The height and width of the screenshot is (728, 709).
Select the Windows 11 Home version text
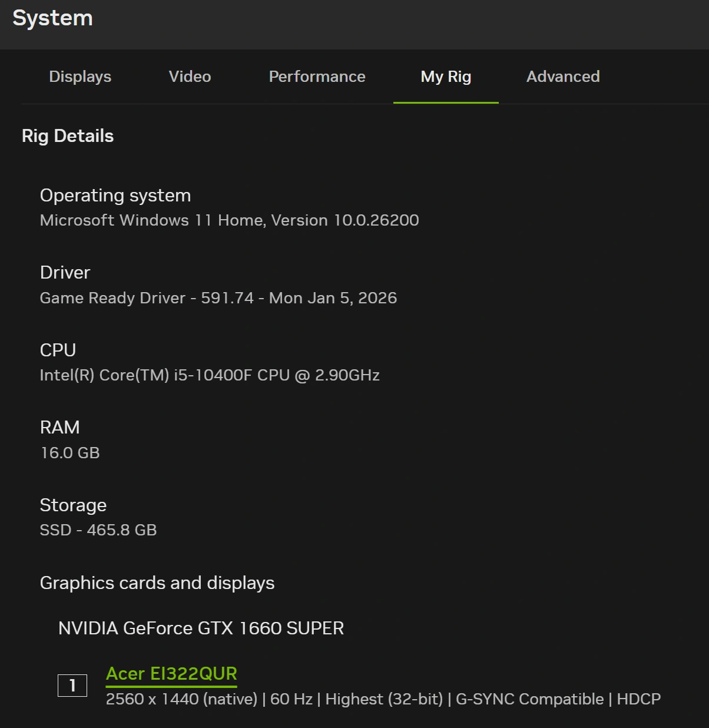coord(229,220)
